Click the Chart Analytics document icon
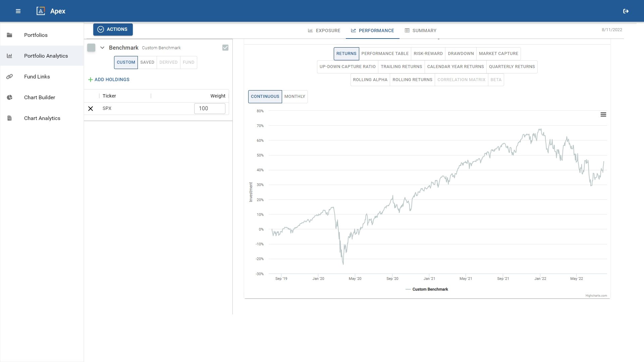 pyautogui.click(x=9, y=118)
